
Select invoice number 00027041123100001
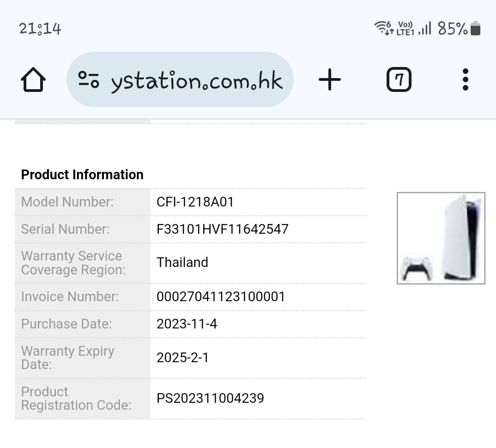(221, 297)
